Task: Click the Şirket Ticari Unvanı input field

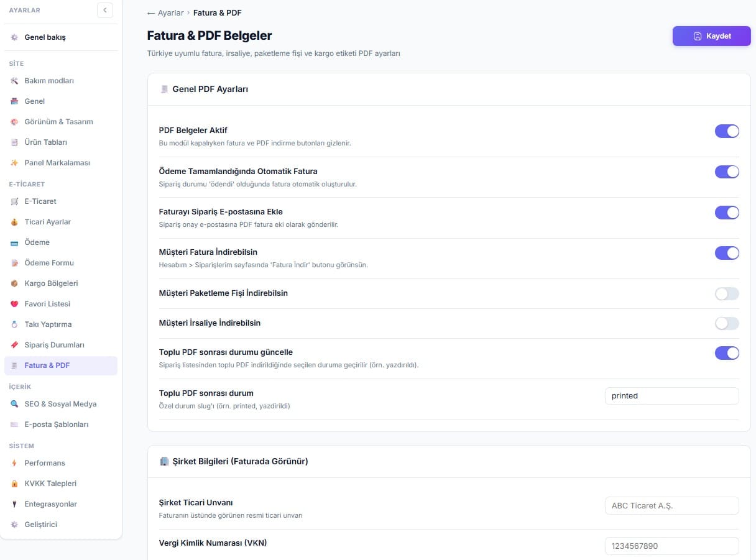Action: (x=671, y=505)
